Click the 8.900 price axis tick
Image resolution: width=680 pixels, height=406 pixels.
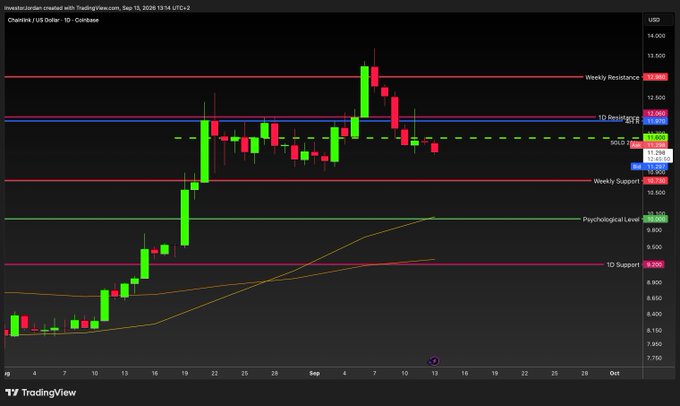pyautogui.click(x=655, y=282)
